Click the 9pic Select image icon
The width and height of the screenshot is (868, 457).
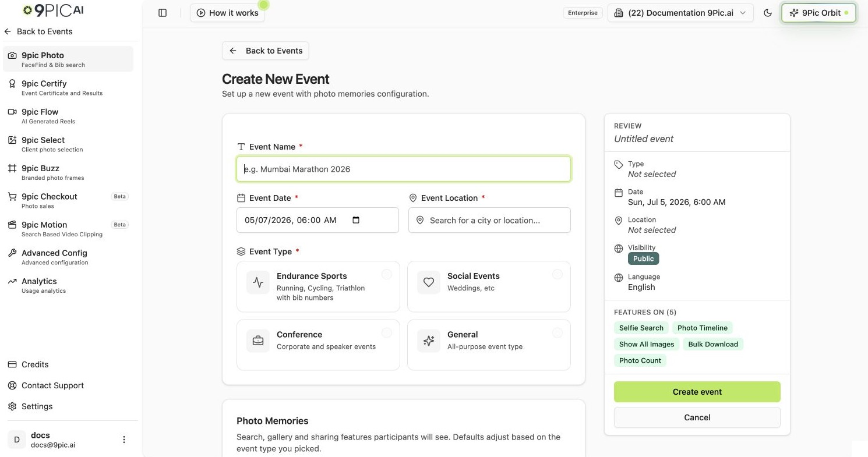click(x=12, y=140)
